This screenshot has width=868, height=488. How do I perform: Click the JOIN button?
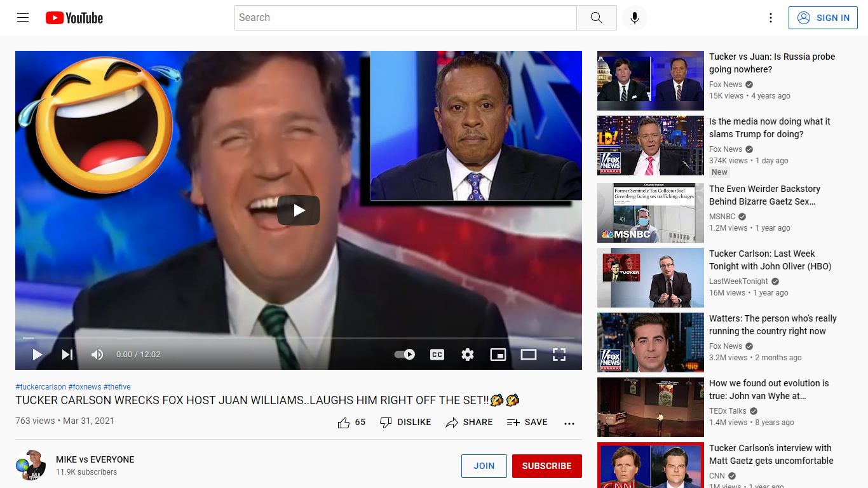point(484,466)
